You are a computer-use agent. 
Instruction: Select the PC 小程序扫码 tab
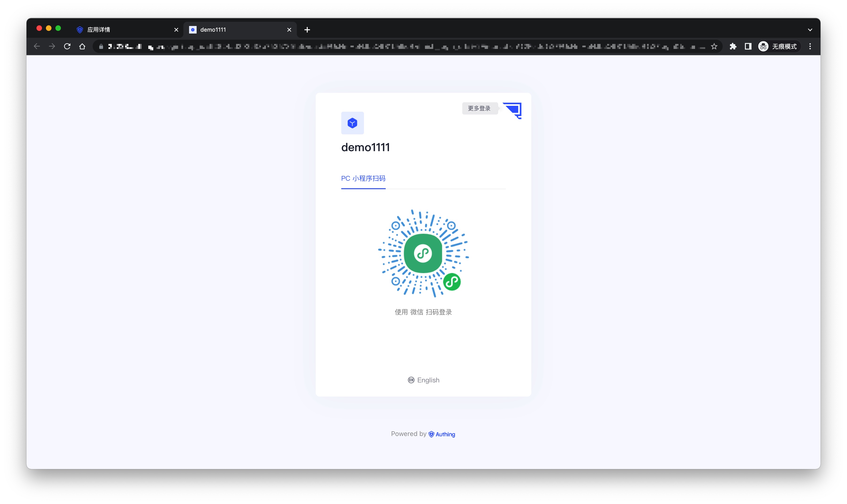pos(363,178)
